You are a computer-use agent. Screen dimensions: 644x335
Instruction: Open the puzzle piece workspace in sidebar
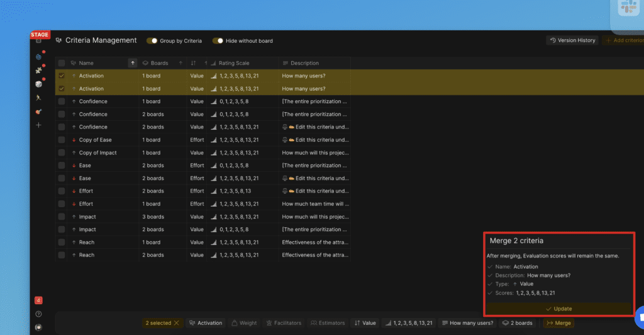click(x=38, y=70)
